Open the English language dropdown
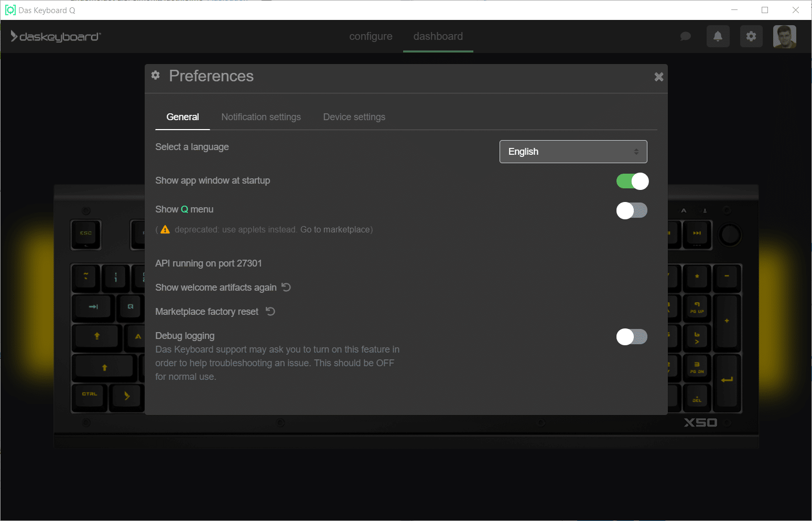812x521 pixels. pos(573,152)
